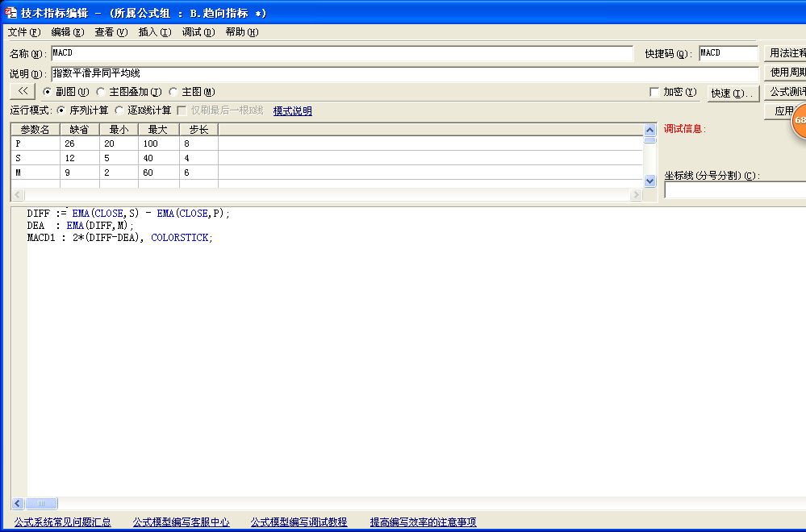806x532 pixels.
Task: Click the code editor horizontal scrollbar thumb
Action: pyautogui.click(x=41, y=503)
